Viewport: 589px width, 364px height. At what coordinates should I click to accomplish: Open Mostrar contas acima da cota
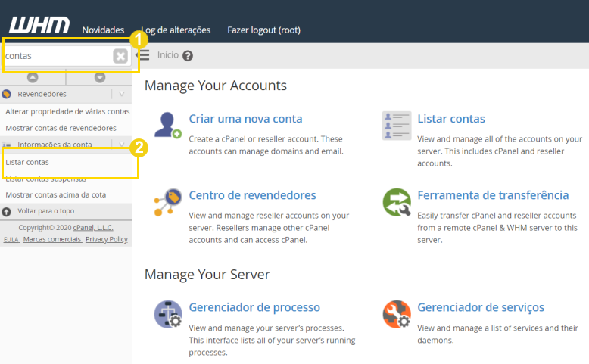[x=55, y=195]
